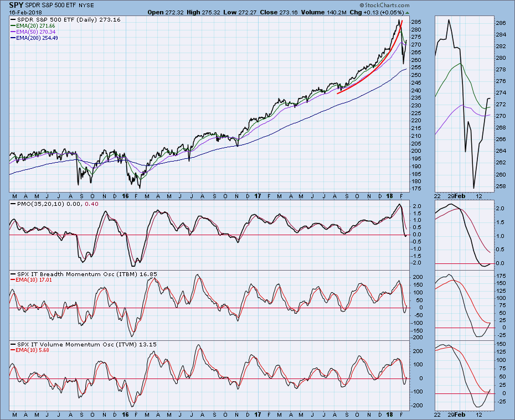The height and width of the screenshot is (420, 515).
Task: Click the SPX IT Breadth Momentum Osc label
Action: (84, 274)
